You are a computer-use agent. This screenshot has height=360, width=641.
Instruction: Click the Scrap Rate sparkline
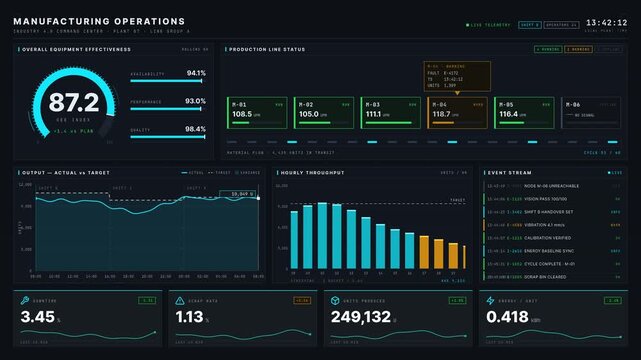pyautogui.click(x=243, y=335)
